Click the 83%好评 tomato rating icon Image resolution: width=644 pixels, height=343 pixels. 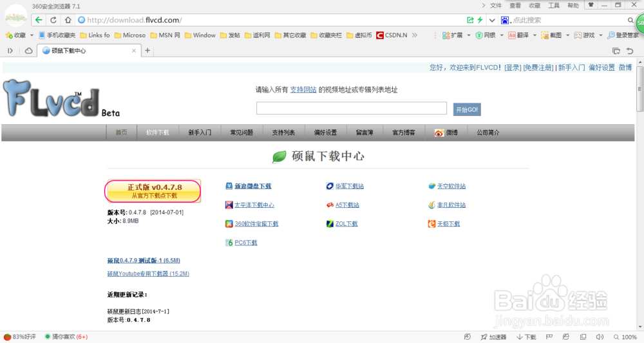click(x=7, y=337)
